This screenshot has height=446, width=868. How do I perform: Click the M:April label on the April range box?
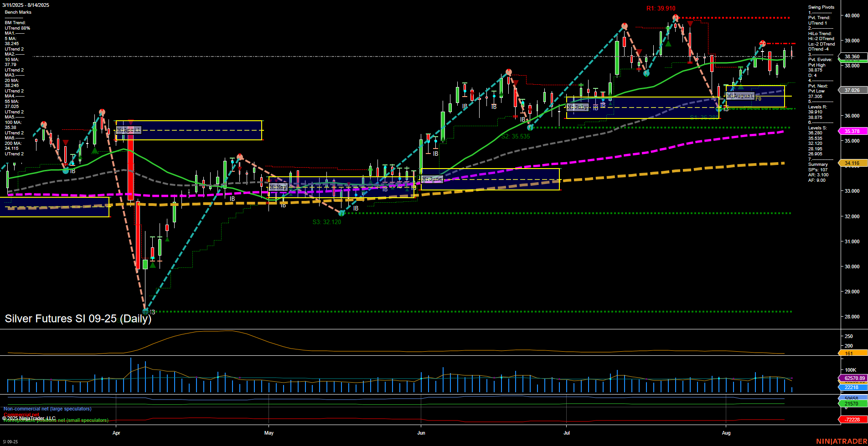129,129
